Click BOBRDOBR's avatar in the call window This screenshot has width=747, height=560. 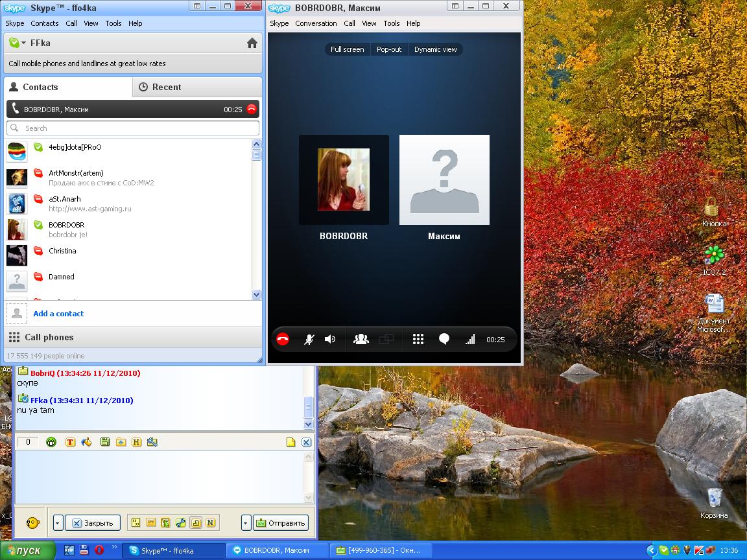pos(344,180)
